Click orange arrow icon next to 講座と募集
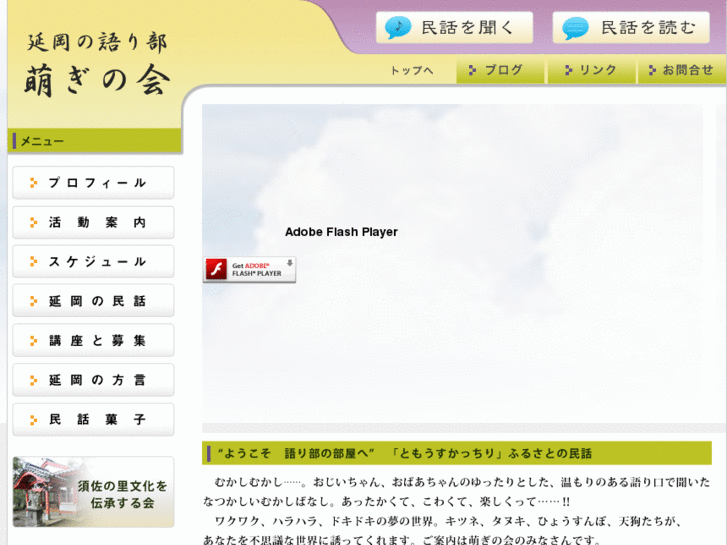727x545 pixels. (x=33, y=341)
